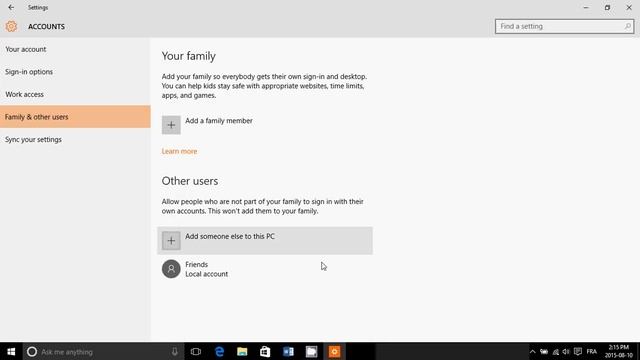
Task: Select the Friends user avatar icon
Action: [171, 269]
